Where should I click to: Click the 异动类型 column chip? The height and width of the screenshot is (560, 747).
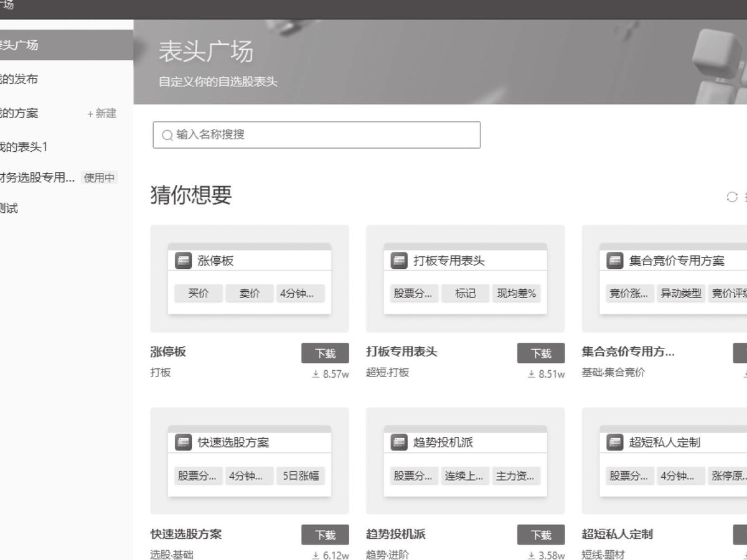click(x=681, y=294)
